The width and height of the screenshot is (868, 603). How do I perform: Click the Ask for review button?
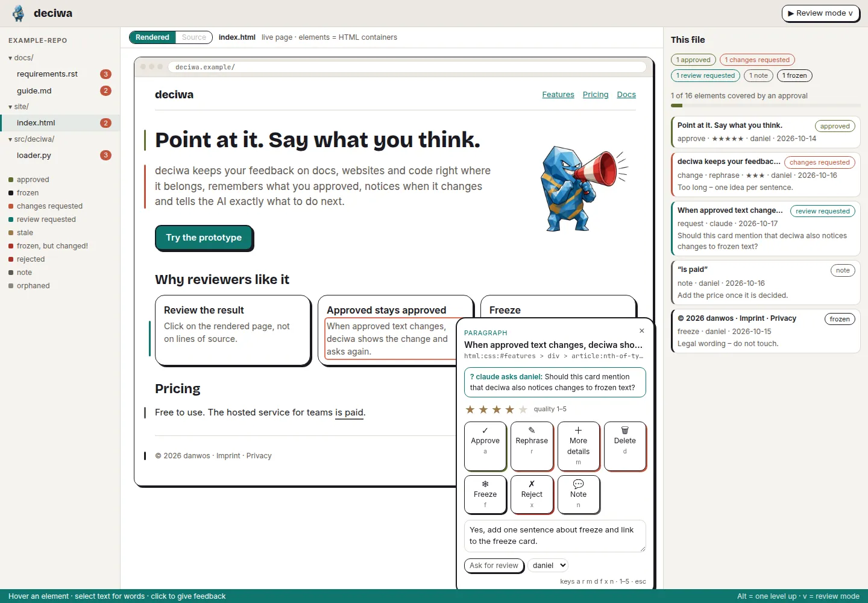coord(494,566)
